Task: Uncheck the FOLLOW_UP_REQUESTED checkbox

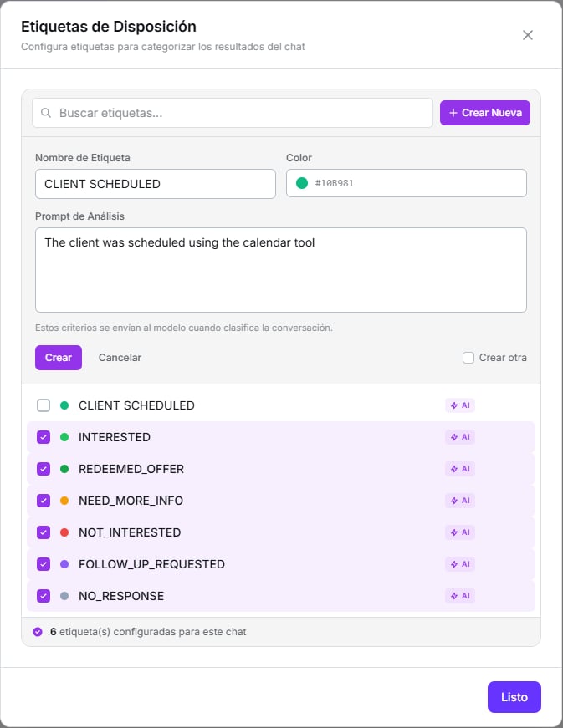Action: (44, 564)
